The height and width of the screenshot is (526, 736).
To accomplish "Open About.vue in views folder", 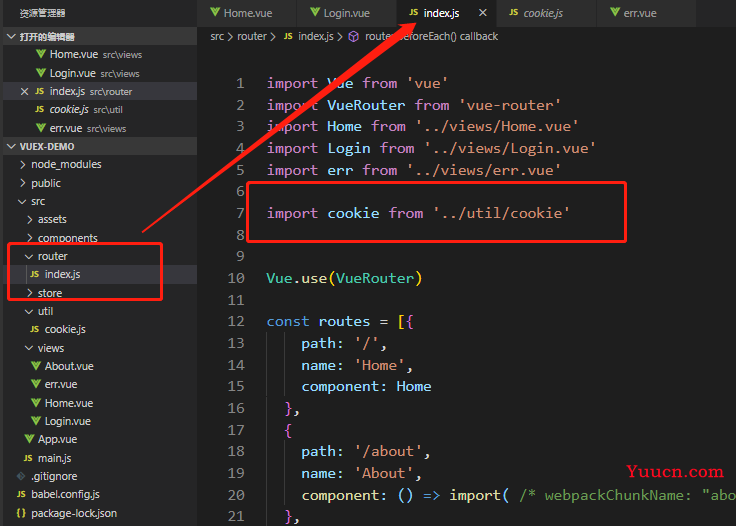I will click(100, 366).
